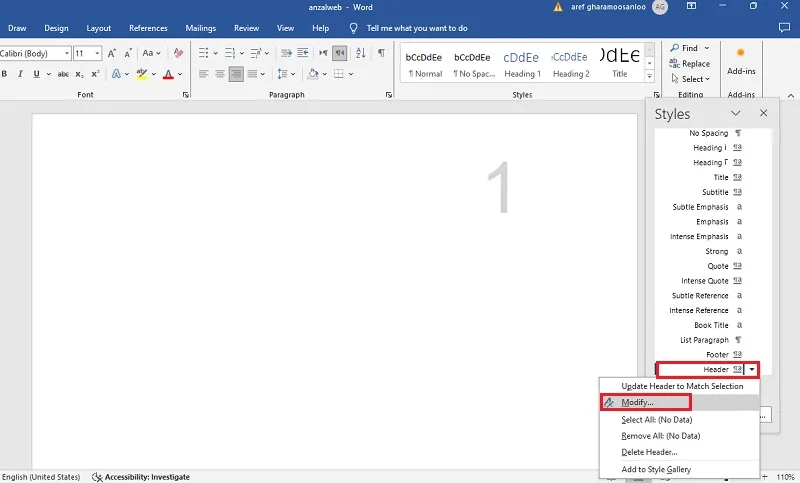Apply strikethrough to text

click(x=63, y=74)
